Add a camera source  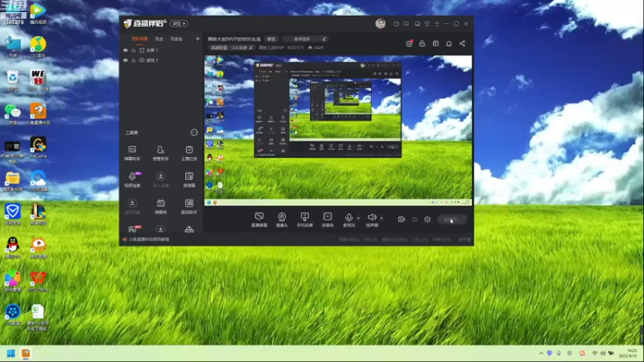point(282,219)
